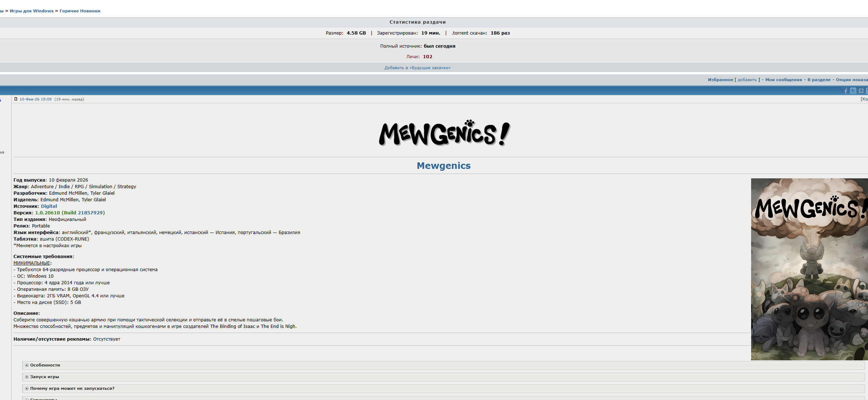Click the post date 10-Фев-26 15:09 link

pyautogui.click(x=35, y=99)
